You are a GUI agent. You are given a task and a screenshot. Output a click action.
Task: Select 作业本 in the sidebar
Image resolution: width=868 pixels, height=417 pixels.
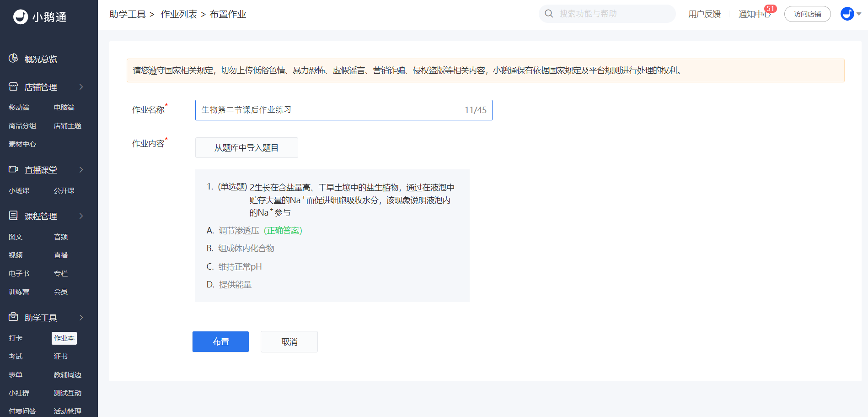(x=64, y=338)
